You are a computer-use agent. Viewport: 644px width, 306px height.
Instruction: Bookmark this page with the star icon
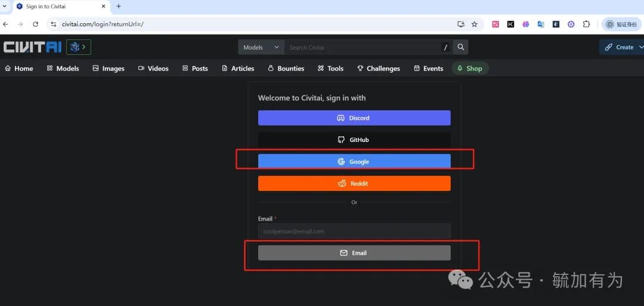(475, 24)
